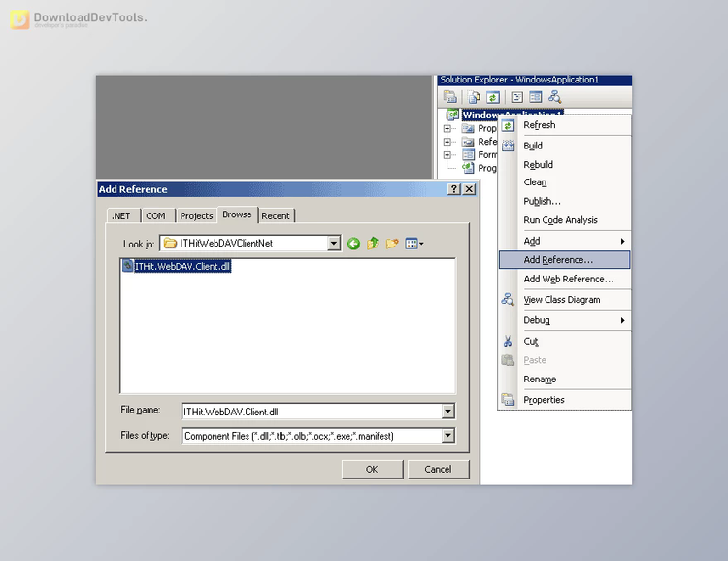
Task: Click the WindowsApplication1 project node icon
Action: click(x=452, y=115)
